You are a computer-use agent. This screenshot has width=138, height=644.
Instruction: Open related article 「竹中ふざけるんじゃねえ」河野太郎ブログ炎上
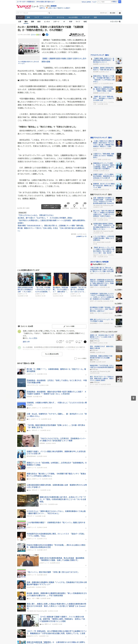pyautogui.click(x=36, y=215)
